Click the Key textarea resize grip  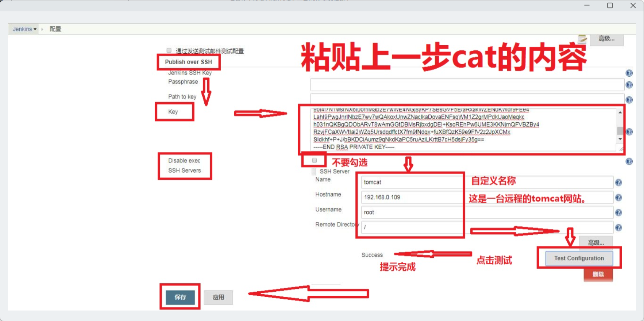pyautogui.click(x=621, y=148)
